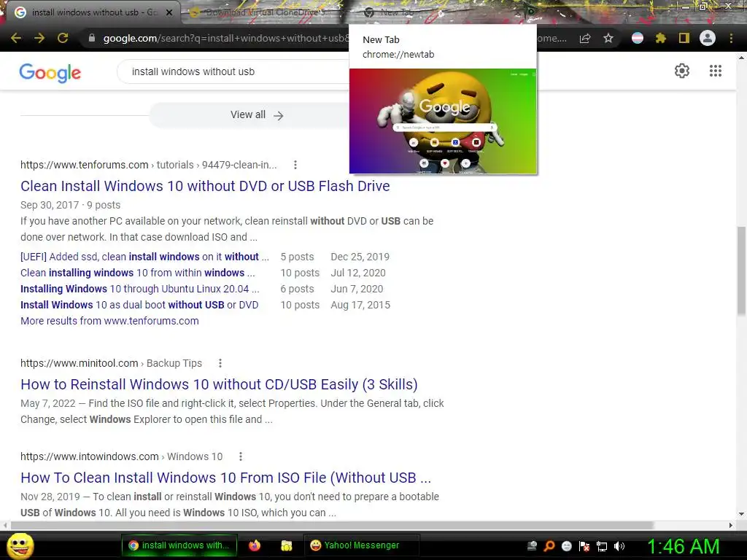Open the Google apps grid
747x560 pixels.
coord(716,71)
